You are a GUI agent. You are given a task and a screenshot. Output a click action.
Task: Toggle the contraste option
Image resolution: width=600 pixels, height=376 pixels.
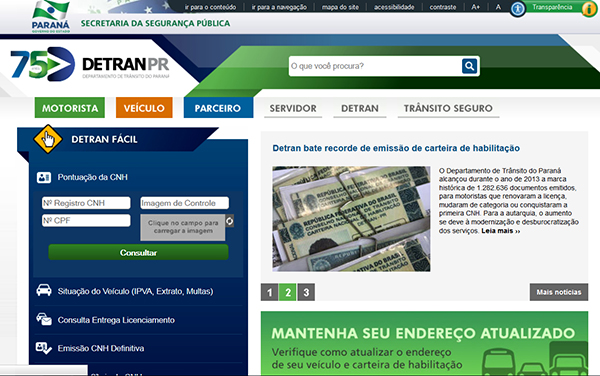pyautogui.click(x=443, y=7)
